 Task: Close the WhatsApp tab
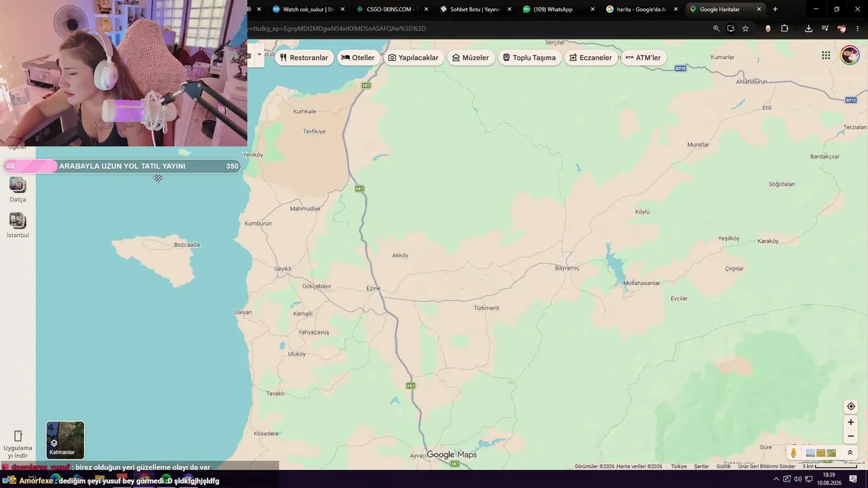pos(593,9)
